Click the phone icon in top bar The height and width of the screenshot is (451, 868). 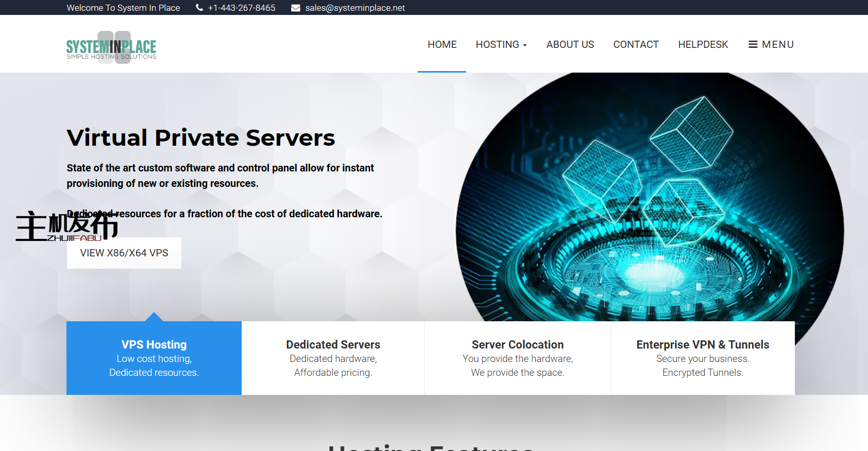pos(199,8)
